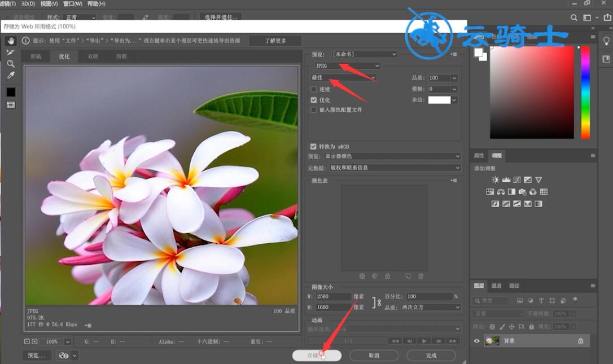Image resolution: width=613 pixels, height=364 pixels.
Task: Switch to the 原稿 original tab
Action: [36, 56]
